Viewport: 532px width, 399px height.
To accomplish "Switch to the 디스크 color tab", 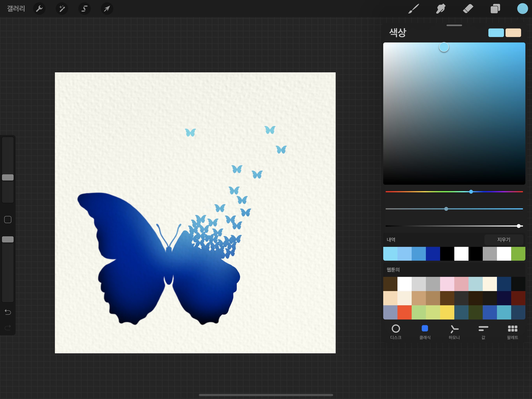I will click(x=396, y=332).
